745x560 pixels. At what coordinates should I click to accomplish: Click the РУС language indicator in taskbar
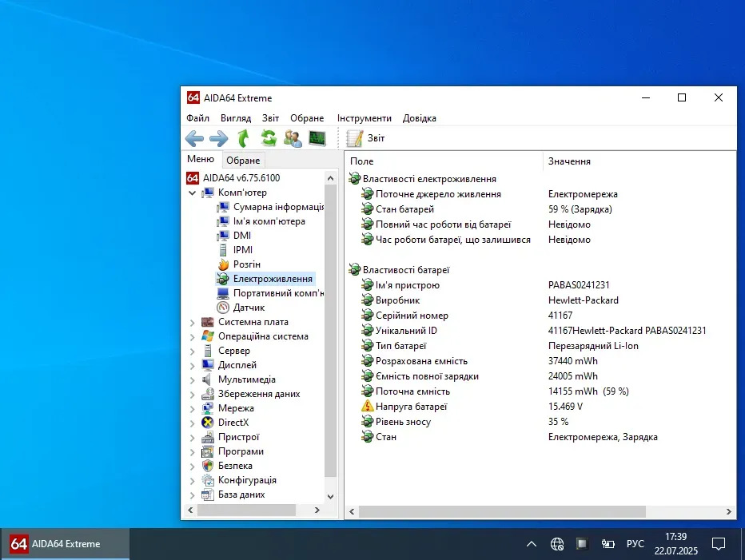coord(635,544)
